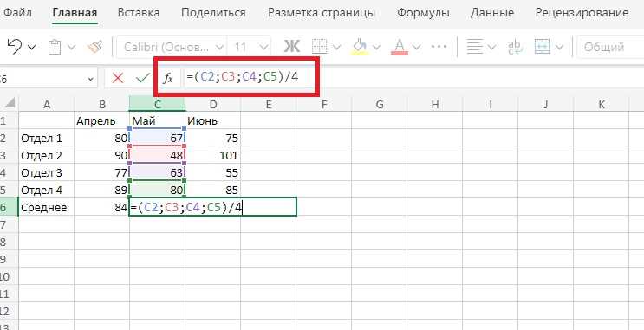This screenshot has width=644, height=330.
Task: Select column K header
Action: pos(601,105)
